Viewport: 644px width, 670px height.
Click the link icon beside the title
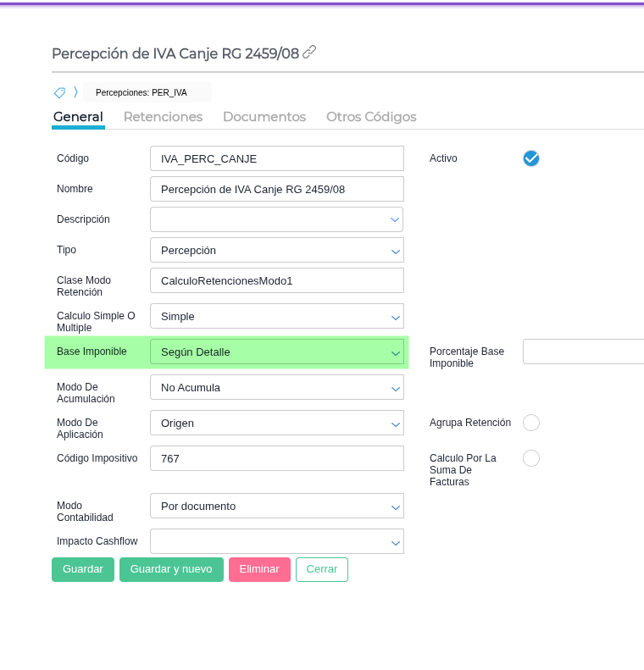(x=309, y=53)
